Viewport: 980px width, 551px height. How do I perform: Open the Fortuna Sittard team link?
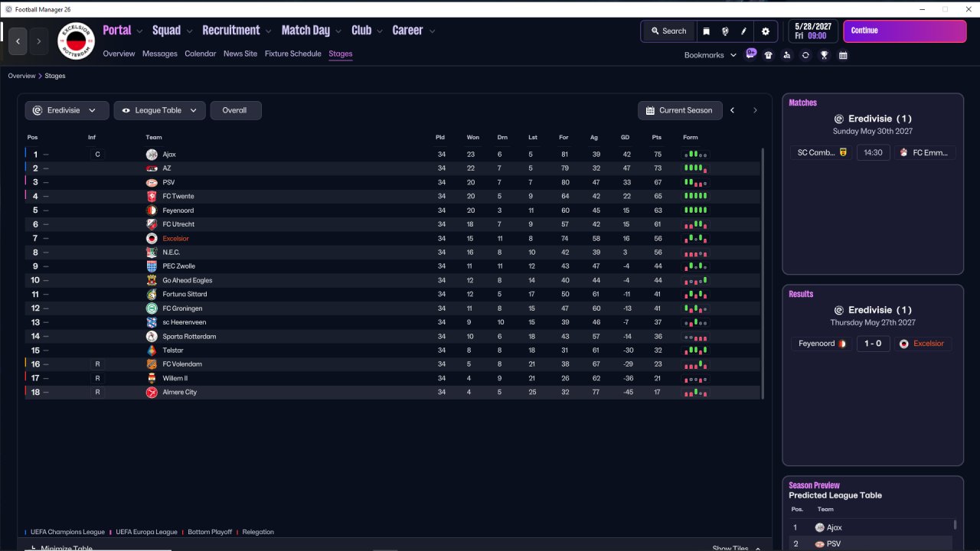click(185, 295)
